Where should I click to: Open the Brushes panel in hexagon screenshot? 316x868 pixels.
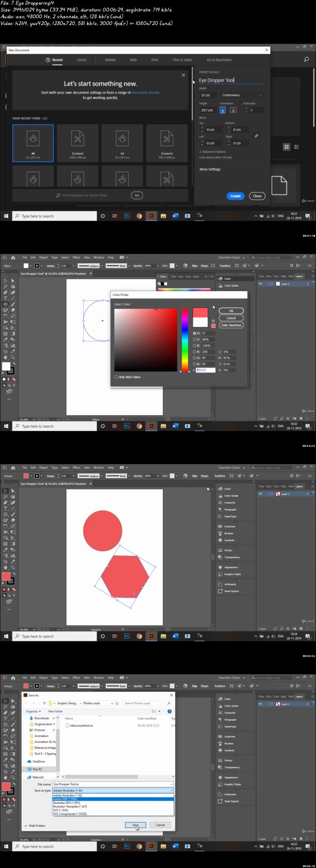point(226,534)
